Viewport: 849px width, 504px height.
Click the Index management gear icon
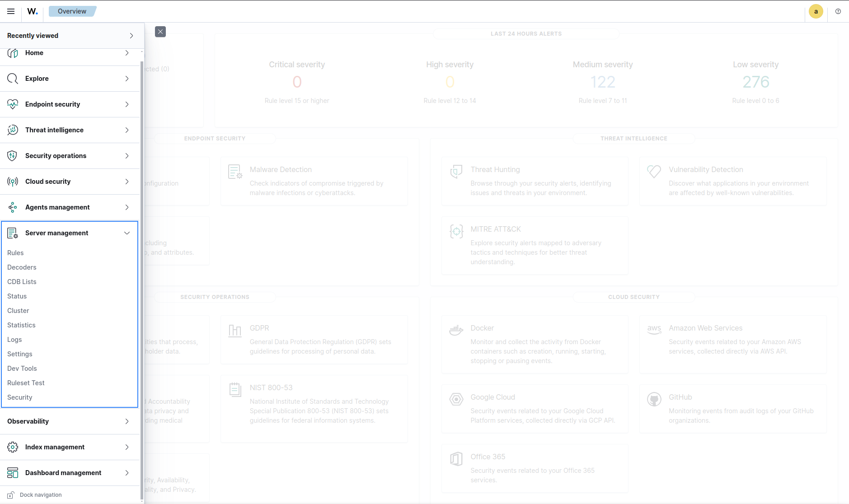(13, 447)
